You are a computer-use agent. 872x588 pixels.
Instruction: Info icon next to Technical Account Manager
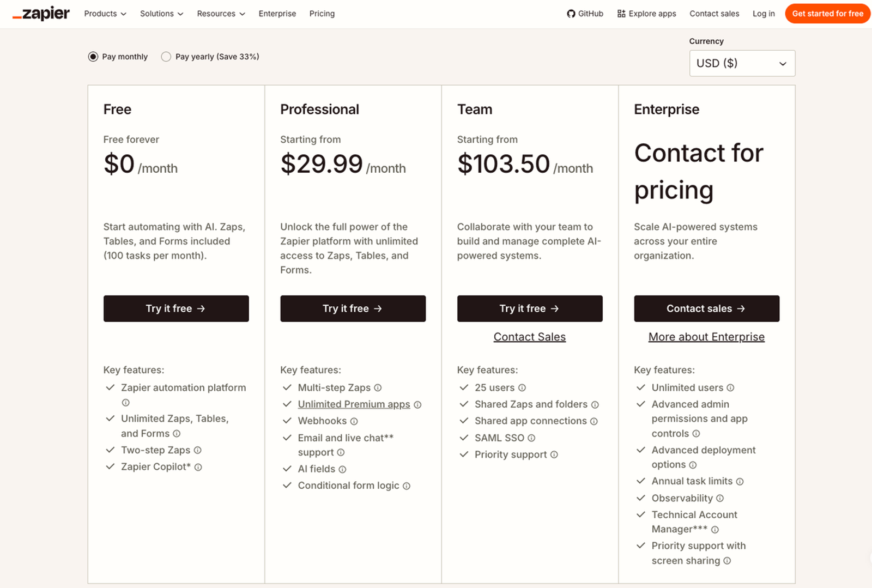tap(715, 530)
